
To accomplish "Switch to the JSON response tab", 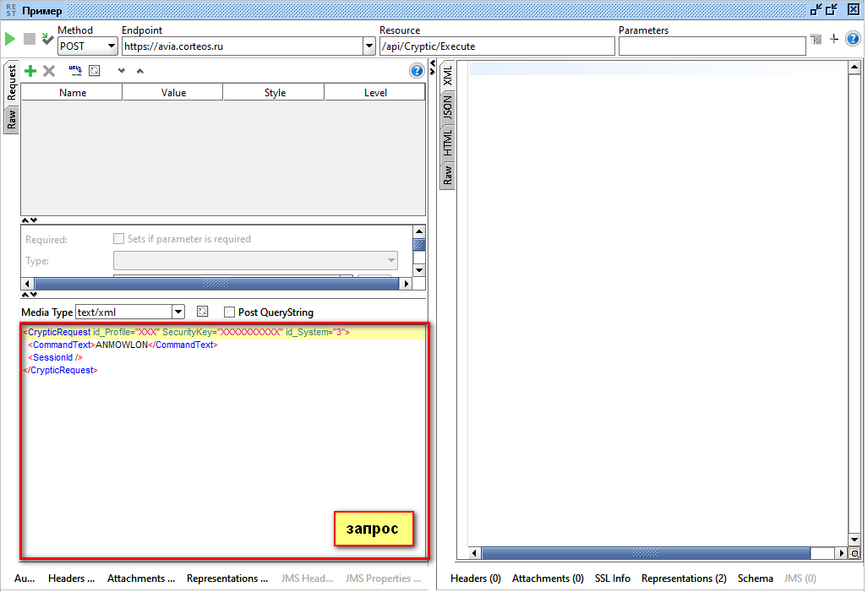I will point(447,107).
